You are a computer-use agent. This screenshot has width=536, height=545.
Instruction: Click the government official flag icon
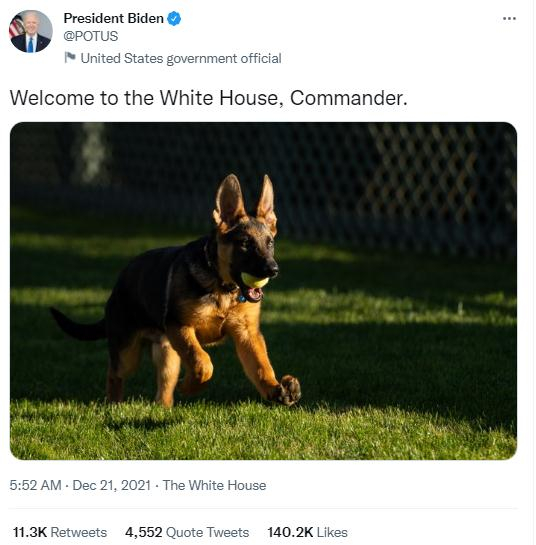tap(70, 57)
